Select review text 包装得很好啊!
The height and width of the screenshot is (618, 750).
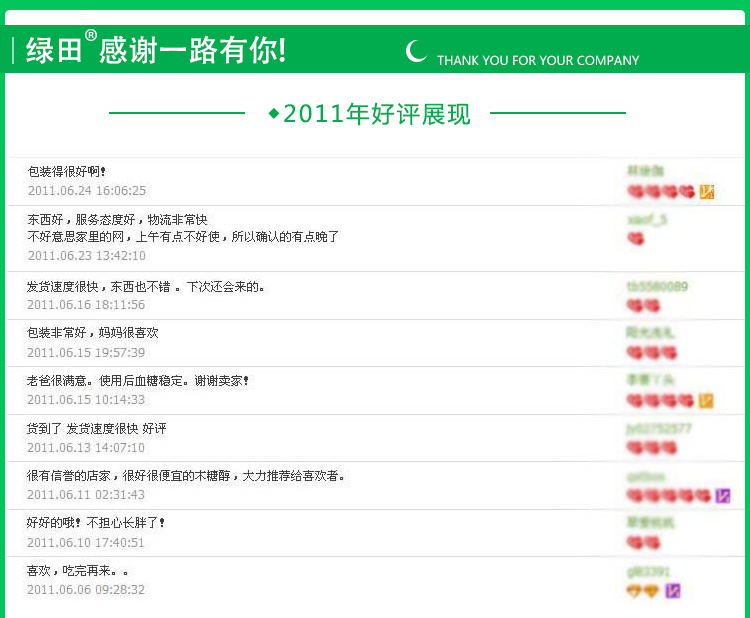click(x=66, y=171)
